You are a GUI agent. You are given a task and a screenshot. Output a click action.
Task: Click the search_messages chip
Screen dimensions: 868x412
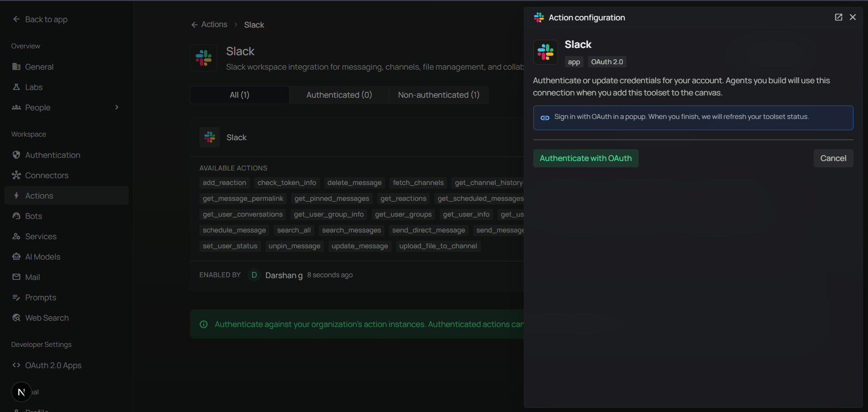point(351,230)
